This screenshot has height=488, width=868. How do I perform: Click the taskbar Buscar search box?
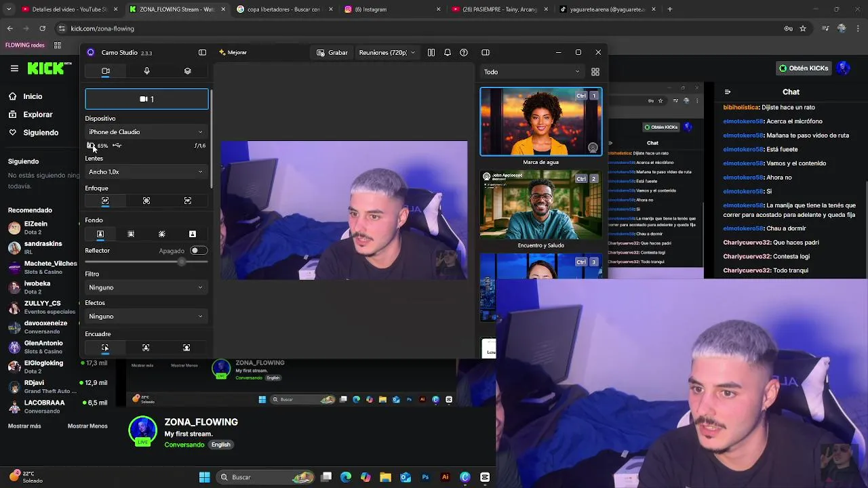(x=267, y=477)
